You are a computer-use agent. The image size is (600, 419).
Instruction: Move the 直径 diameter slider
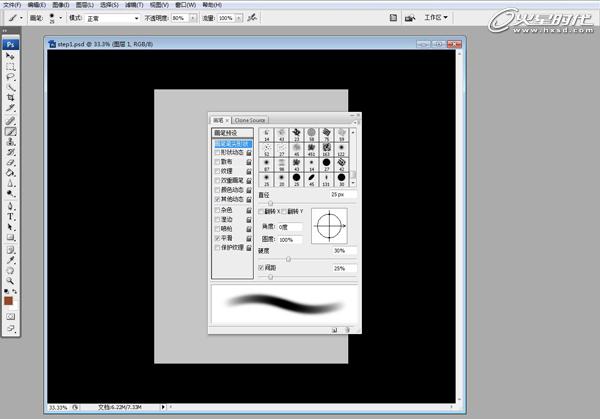(270, 203)
